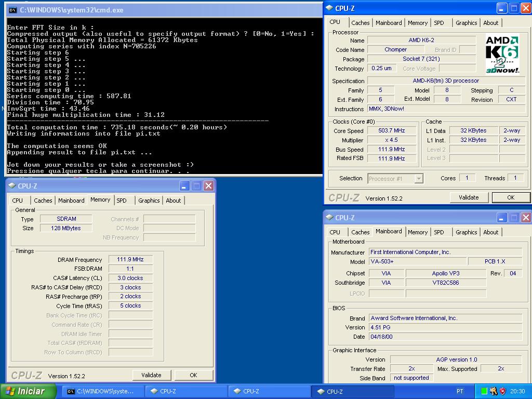Open the Processor #1 selection dropdown

(x=395, y=179)
